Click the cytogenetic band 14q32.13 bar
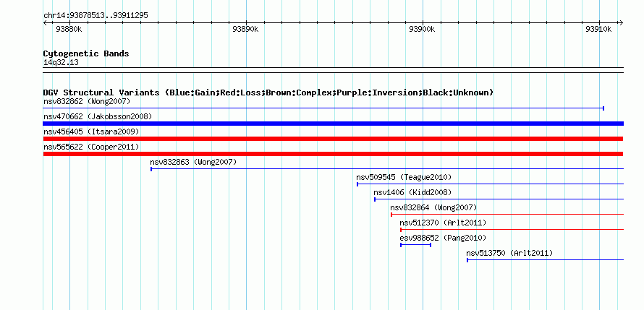This screenshot has height=310, width=644. [334, 70]
